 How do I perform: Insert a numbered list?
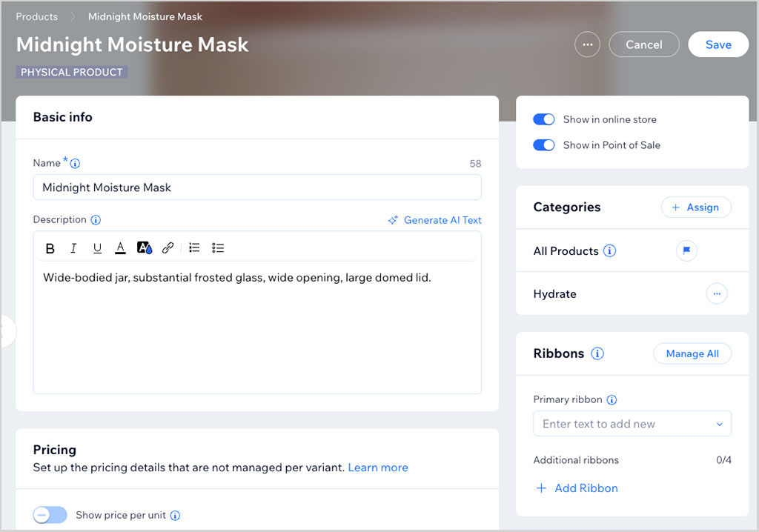pyautogui.click(x=195, y=248)
